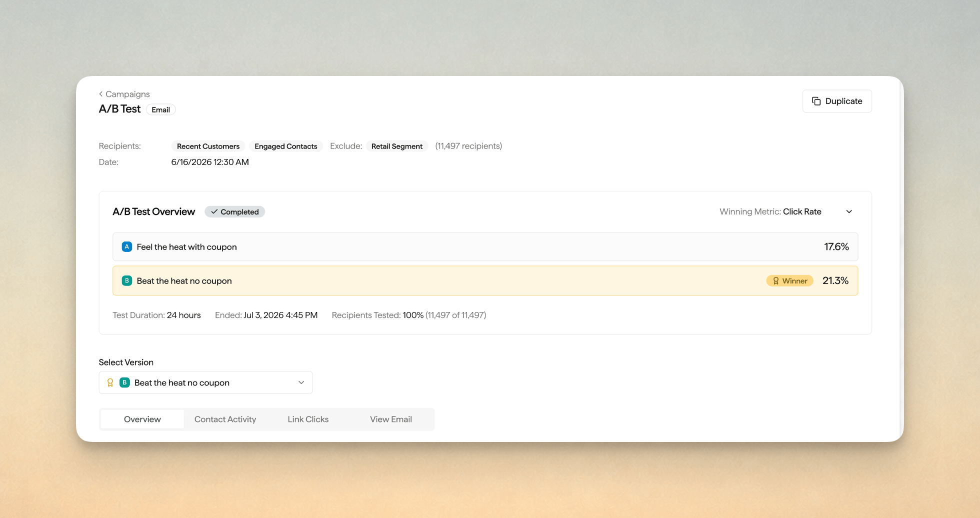Click the 11,497 recipients count text

[x=468, y=146]
